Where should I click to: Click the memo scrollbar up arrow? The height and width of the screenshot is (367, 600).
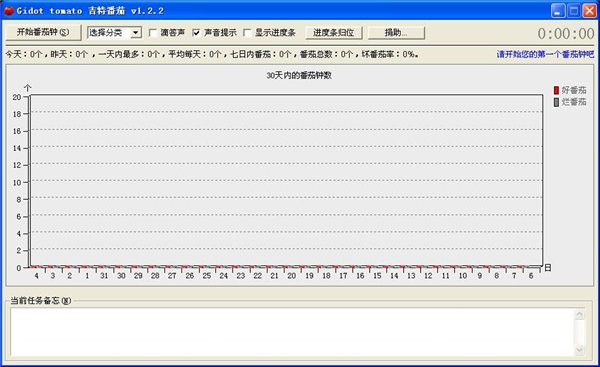coord(580,315)
